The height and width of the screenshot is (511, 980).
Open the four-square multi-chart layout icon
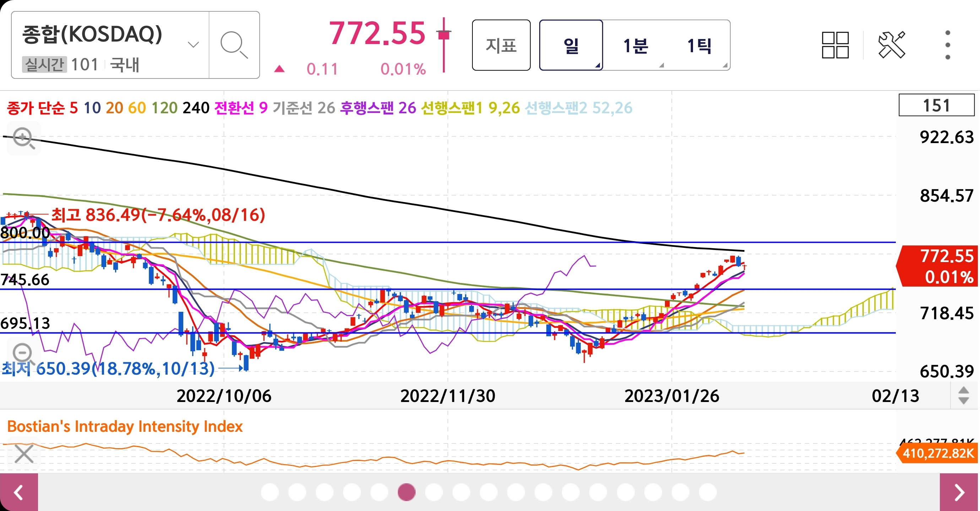click(x=835, y=45)
